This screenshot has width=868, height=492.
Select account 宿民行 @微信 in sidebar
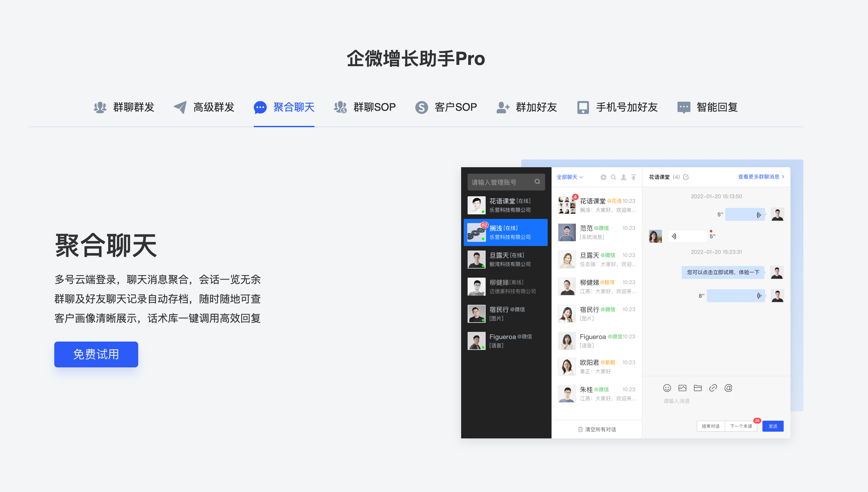pyautogui.click(x=506, y=313)
